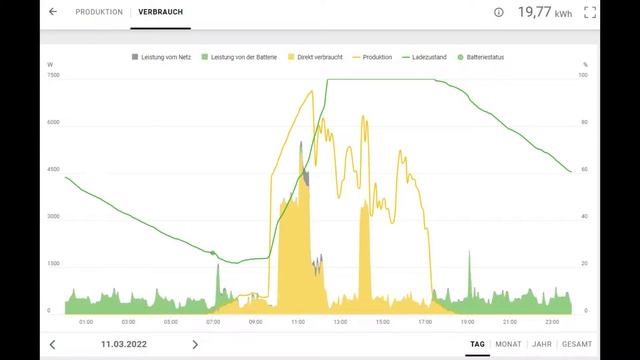
Task: Enter fullscreen with the expand icon
Action: (x=590, y=12)
